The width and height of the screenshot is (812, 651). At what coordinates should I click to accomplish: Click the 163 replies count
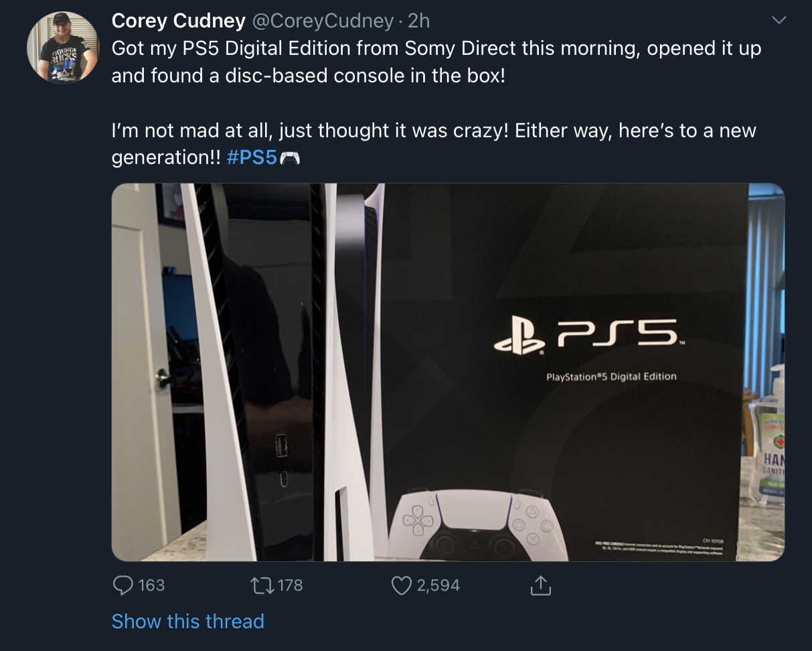pyautogui.click(x=151, y=585)
